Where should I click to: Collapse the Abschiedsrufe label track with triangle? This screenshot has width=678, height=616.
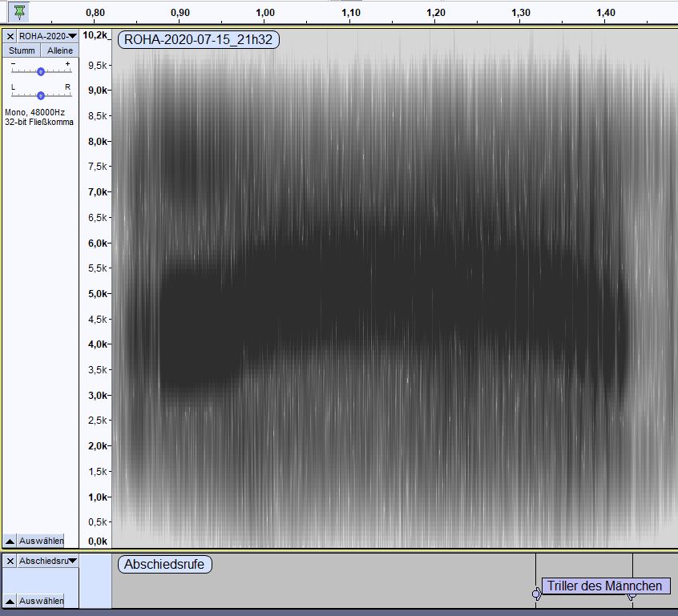10,601
